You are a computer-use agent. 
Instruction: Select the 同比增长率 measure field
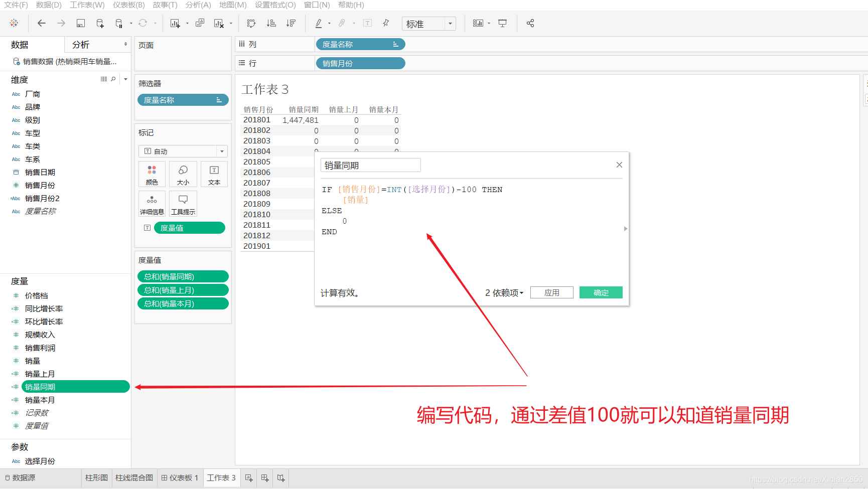tap(44, 308)
